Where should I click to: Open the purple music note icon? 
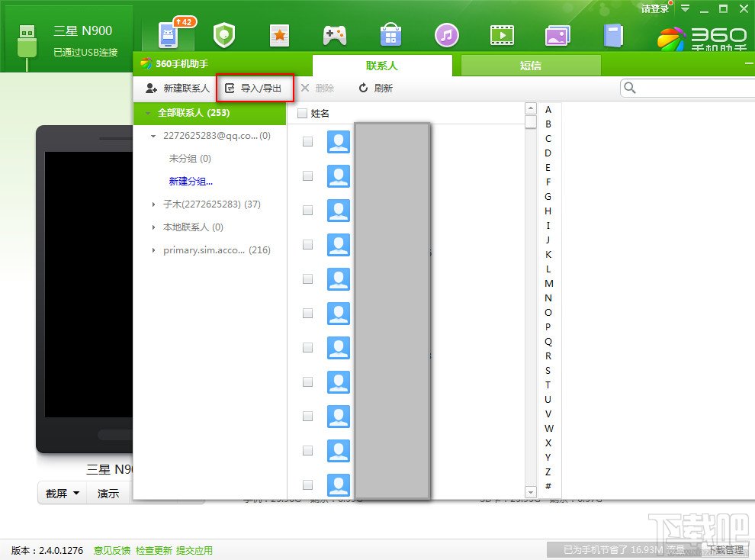pyautogui.click(x=446, y=35)
